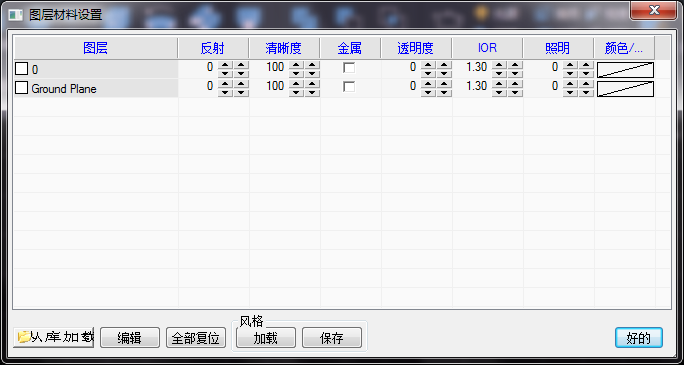Click 反射 value 0 for layer 0
Screen dimensions: 684x365
coord(210,67)
